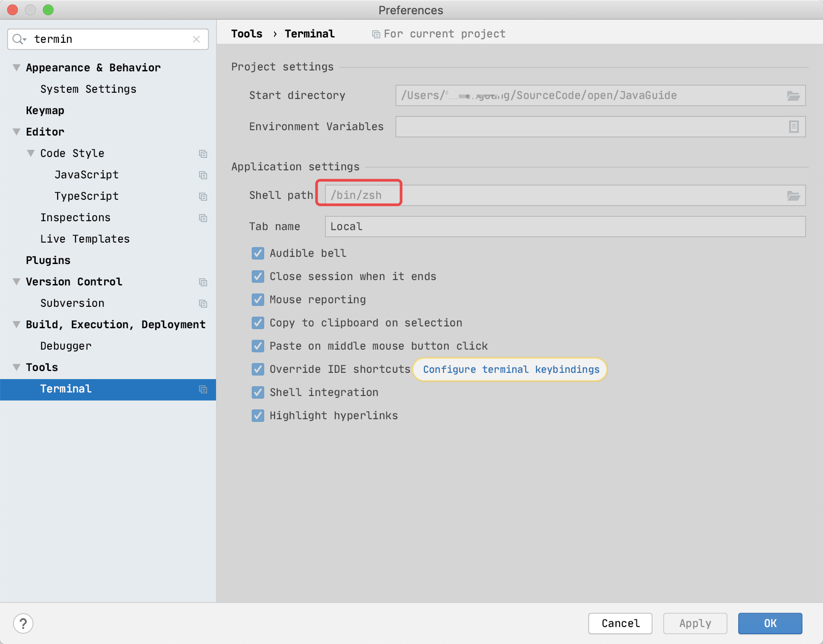Collapse the Version Control section

pyautogui.click(x=17, y=282)
